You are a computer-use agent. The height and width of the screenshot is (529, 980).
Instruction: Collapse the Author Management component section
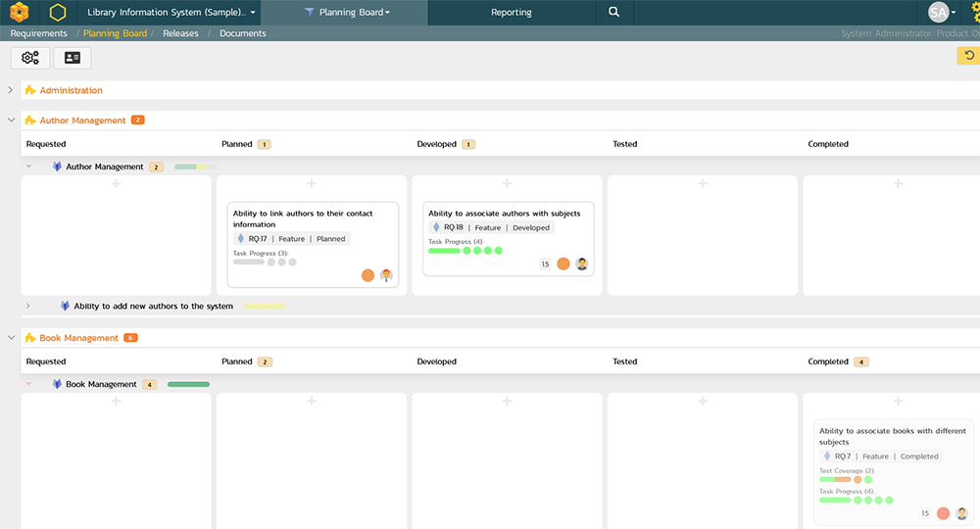11,120
